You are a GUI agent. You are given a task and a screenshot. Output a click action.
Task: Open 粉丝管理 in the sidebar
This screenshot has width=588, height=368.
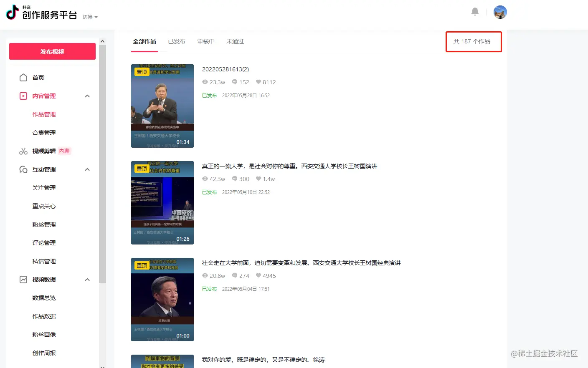[x=44, y=224]
